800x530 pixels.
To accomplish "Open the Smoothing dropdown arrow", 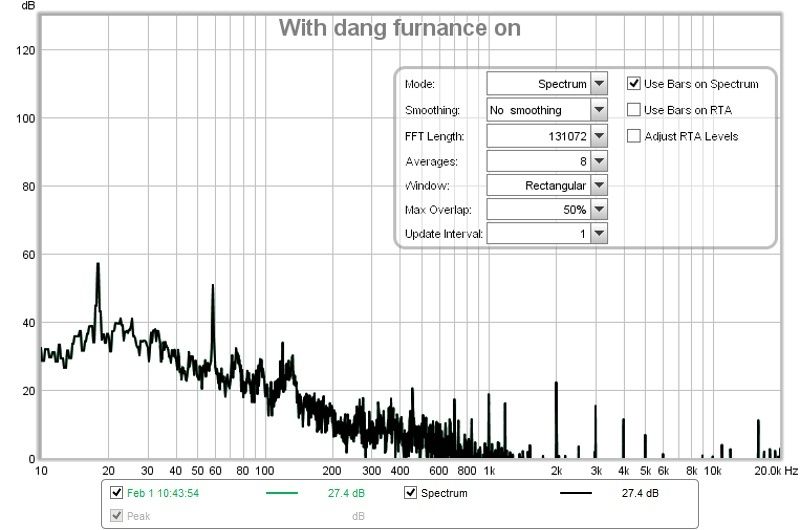I will pos(599,110).
